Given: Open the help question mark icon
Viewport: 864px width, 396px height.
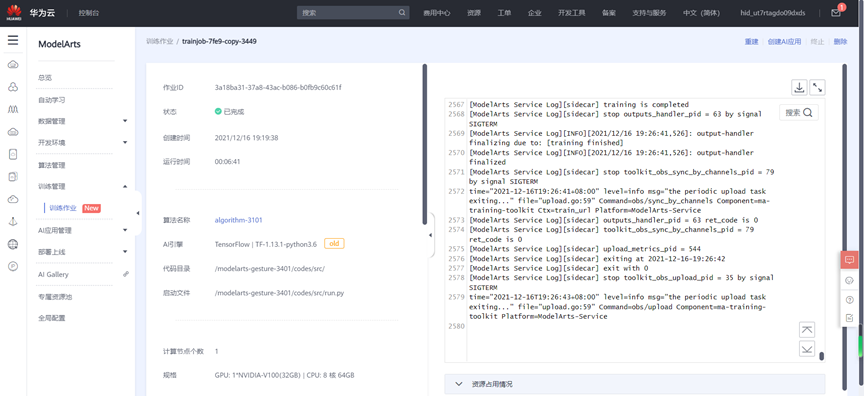Looking at the screenshot, I should tap(850, 300).
